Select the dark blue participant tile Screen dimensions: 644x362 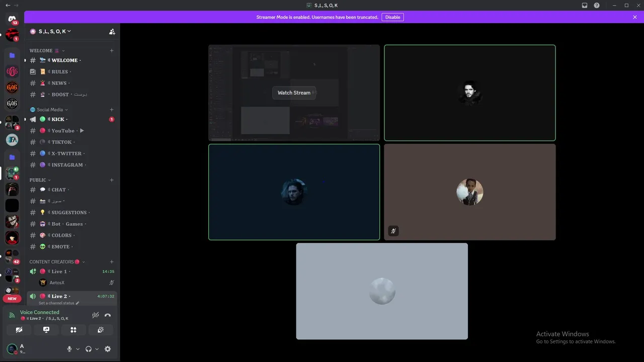pos(294,192)
